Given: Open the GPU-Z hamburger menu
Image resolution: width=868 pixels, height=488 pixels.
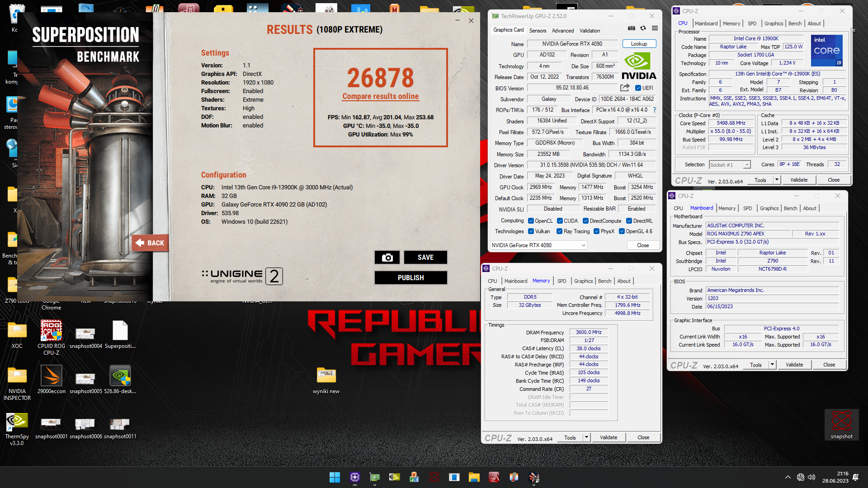Looking at the screenshot, I should [655, 28].
